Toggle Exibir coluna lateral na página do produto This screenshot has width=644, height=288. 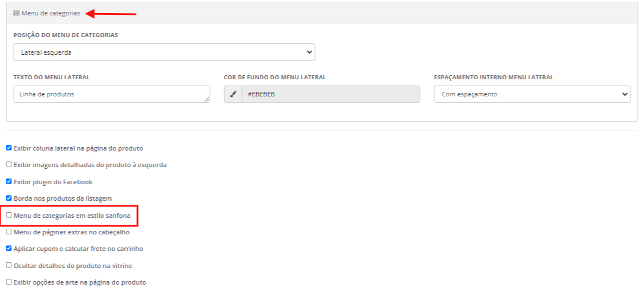click(9, 148)
